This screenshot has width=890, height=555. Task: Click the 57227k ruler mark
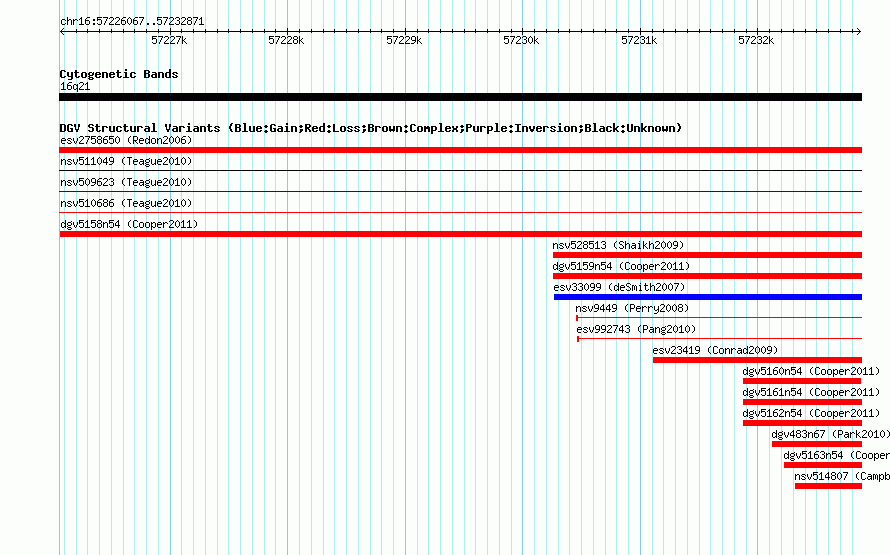[x=169, y=40]
